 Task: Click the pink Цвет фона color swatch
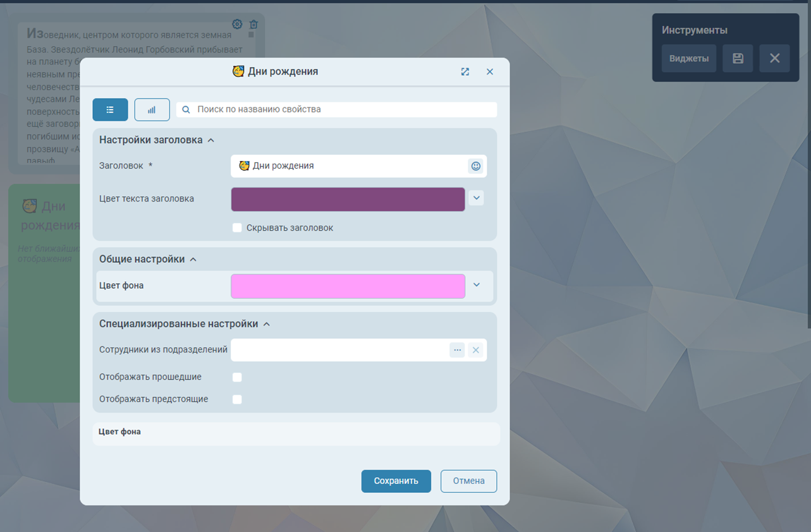[x=348, y=286]
